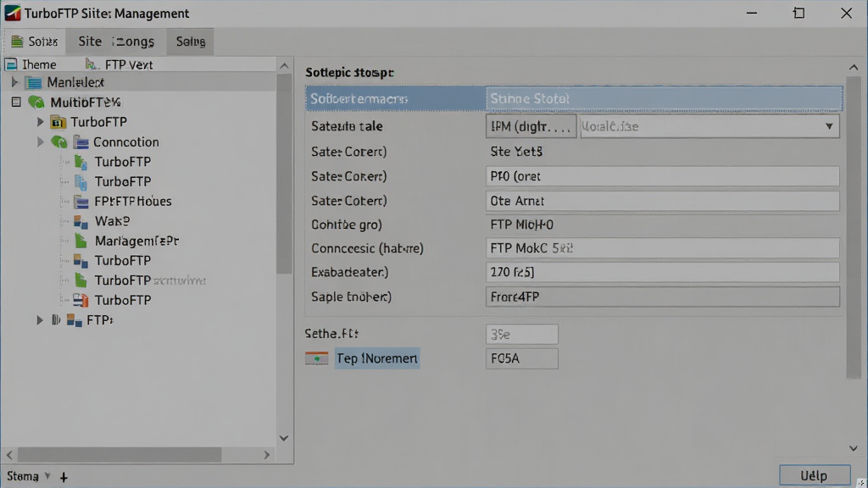868x488 pixels.
Task: Click the Conncotion folder icon
Action: click(81, 142)
